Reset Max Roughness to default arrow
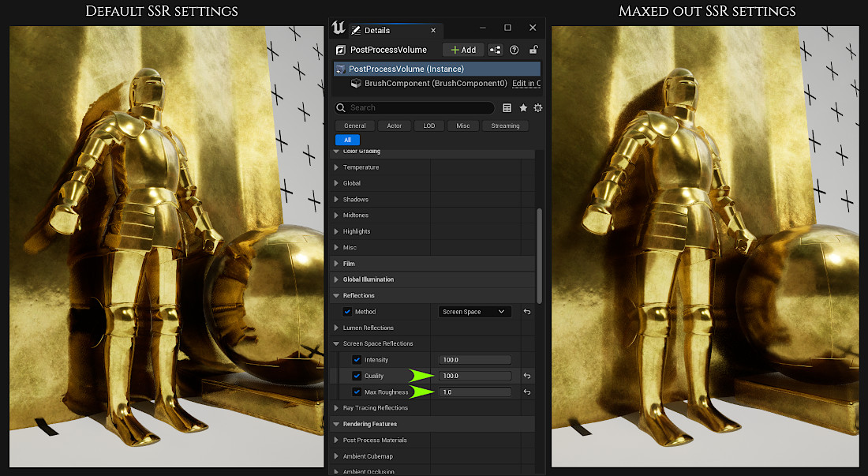This screenshot has height=476, width=868. point(526,392)
